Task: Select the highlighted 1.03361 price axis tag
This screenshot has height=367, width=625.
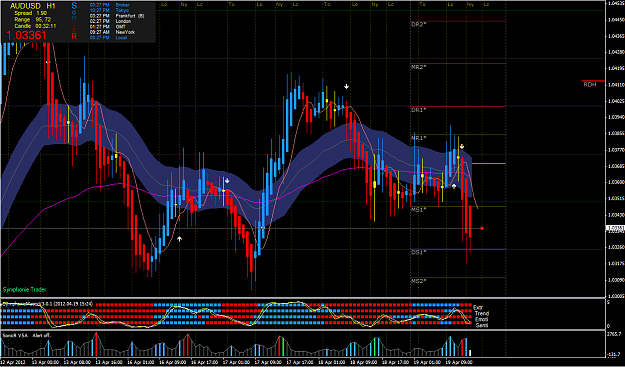Action: point(615,228)
